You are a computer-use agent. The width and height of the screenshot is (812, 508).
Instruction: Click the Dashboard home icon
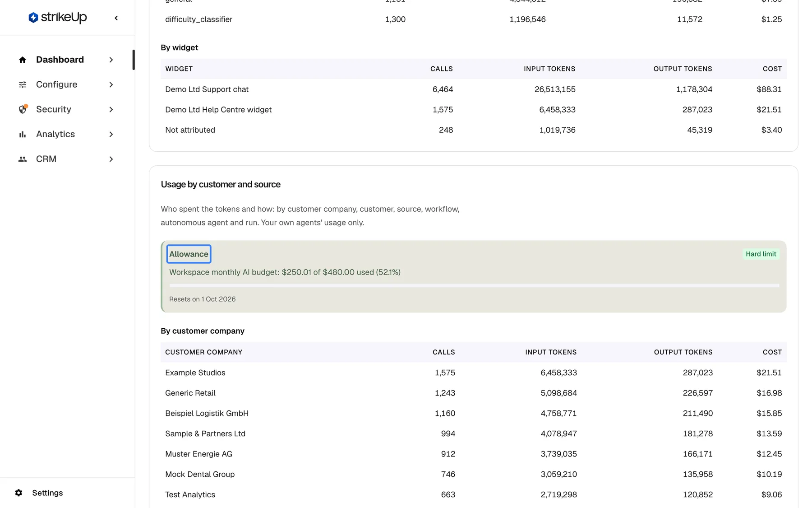click(x=23, y=60)
